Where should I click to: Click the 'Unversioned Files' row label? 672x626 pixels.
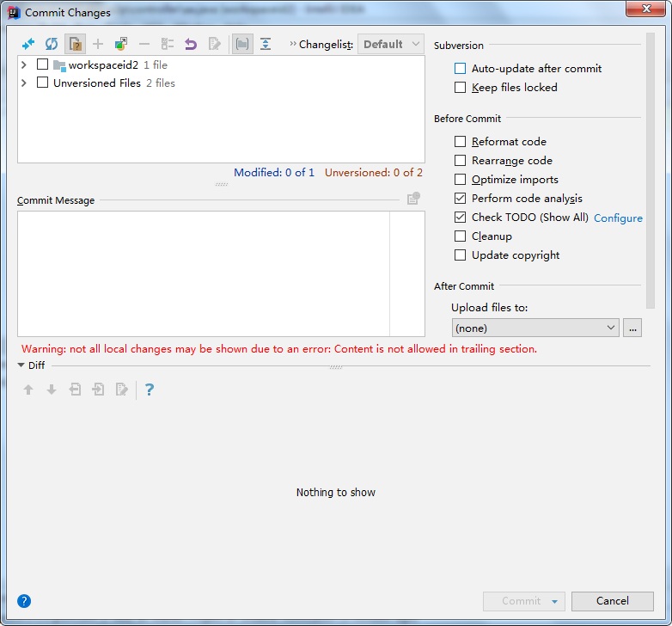click(x=97, y=83)
